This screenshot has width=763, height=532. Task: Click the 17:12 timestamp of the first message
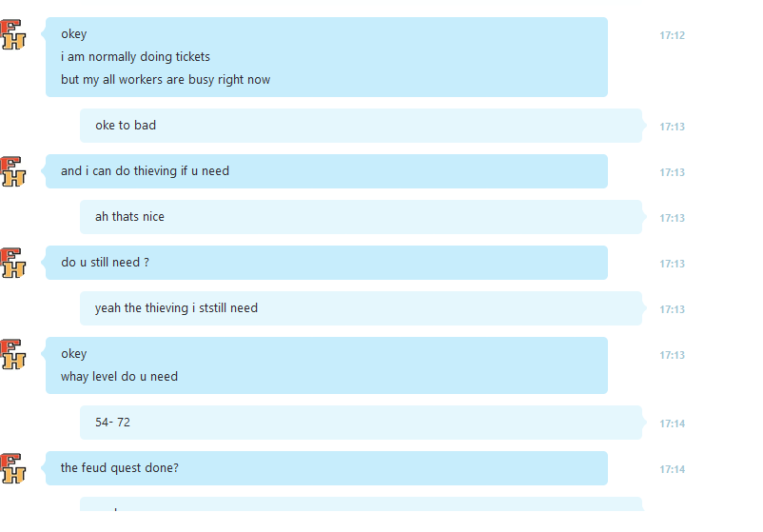click(672, 35)
